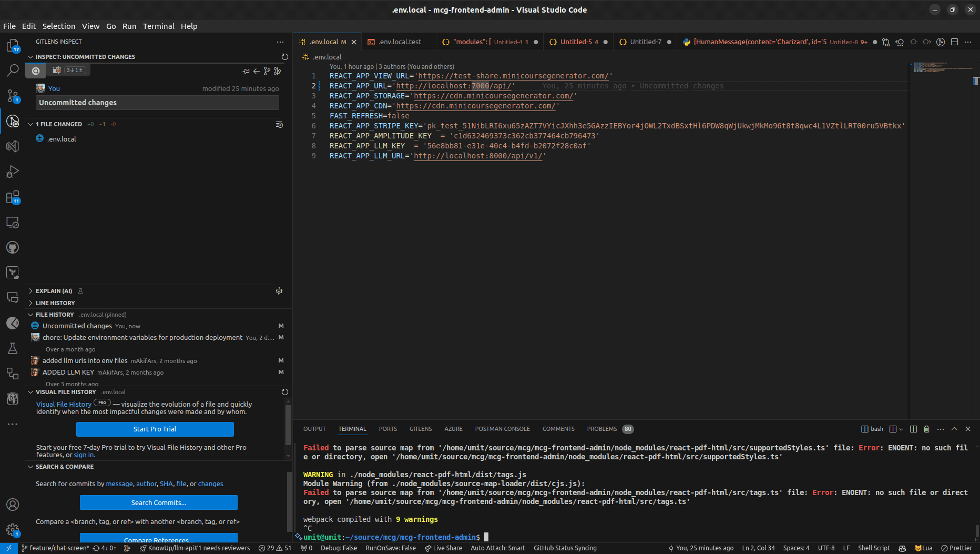Image resolution: width=980 pixels, height=554 pixels.
Task: Open the Accounts menu in the activity bar
Action: click(x=13, y=505)
